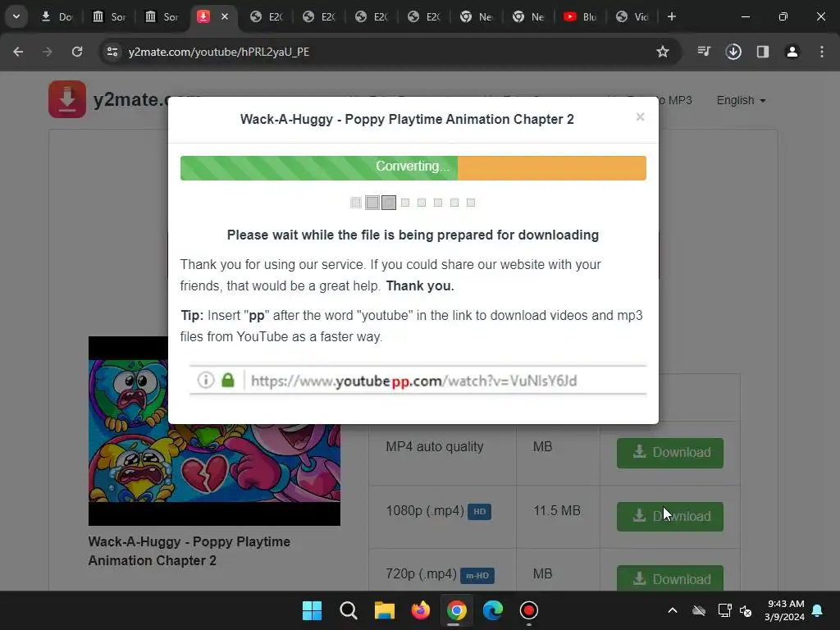The image size is (840, 630).
Task: Click the HD badge next to 1080p
Action: [x=479, y=512]
